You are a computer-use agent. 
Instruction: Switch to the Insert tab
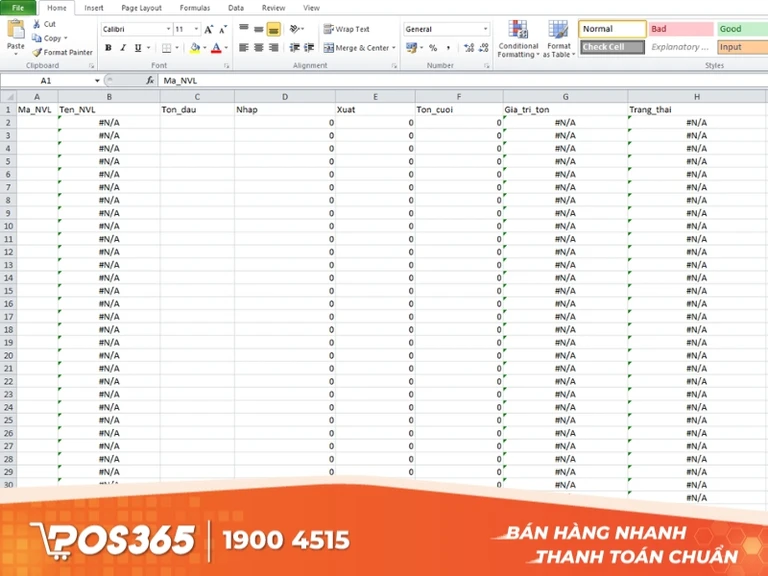(94, 8)
